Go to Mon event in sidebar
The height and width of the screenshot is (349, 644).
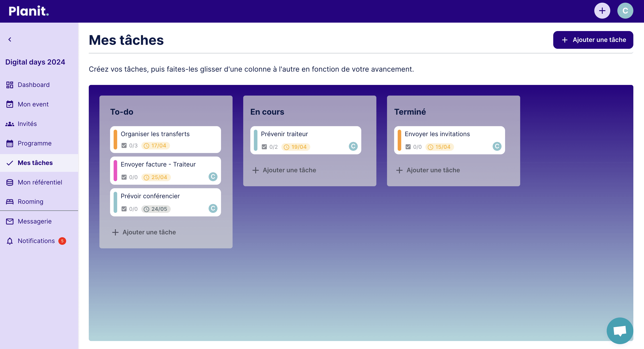(39, 104)
